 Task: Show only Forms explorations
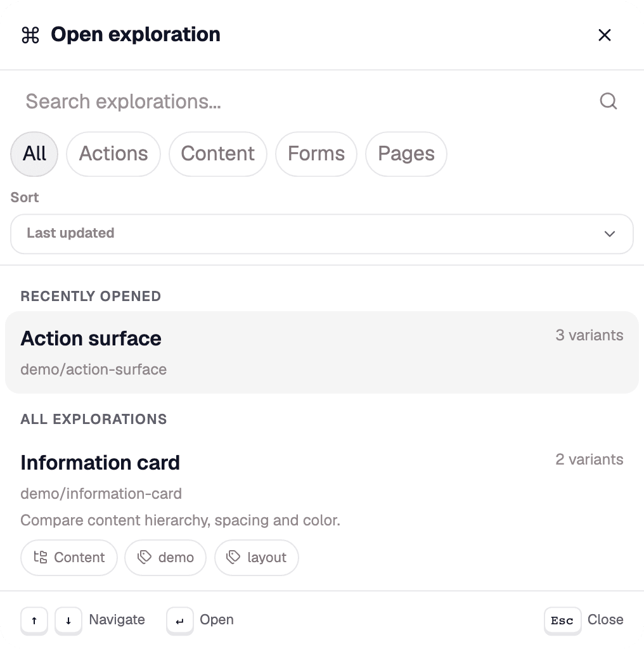tap(316, 154)
